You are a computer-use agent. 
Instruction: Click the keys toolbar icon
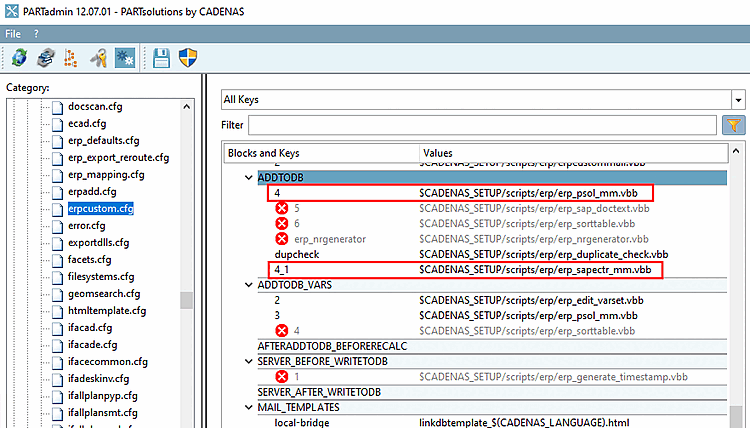(99, 58)
